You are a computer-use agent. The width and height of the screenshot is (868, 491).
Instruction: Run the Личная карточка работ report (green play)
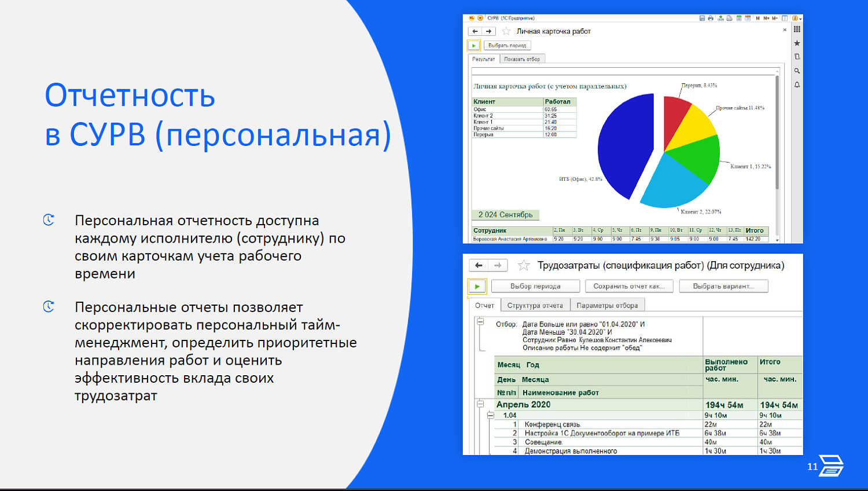[x=474, y=45]
